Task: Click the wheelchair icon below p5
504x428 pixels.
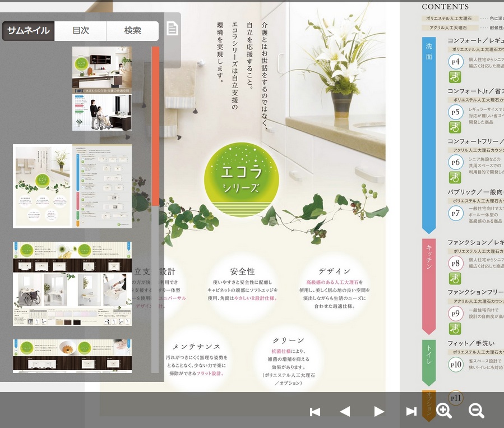Action: (x=455, y=128)
